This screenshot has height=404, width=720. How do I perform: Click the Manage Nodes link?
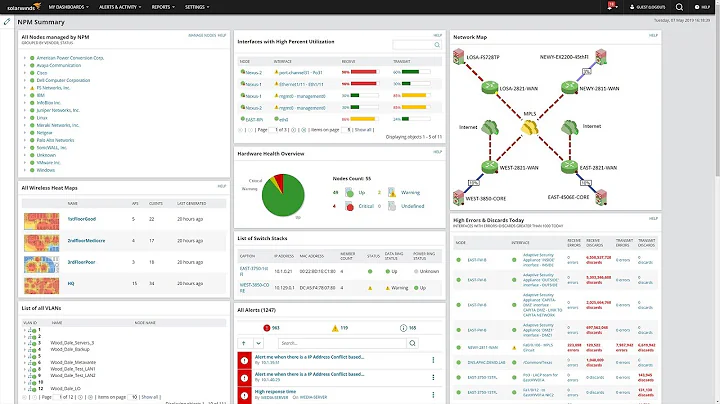coord(202,35)
